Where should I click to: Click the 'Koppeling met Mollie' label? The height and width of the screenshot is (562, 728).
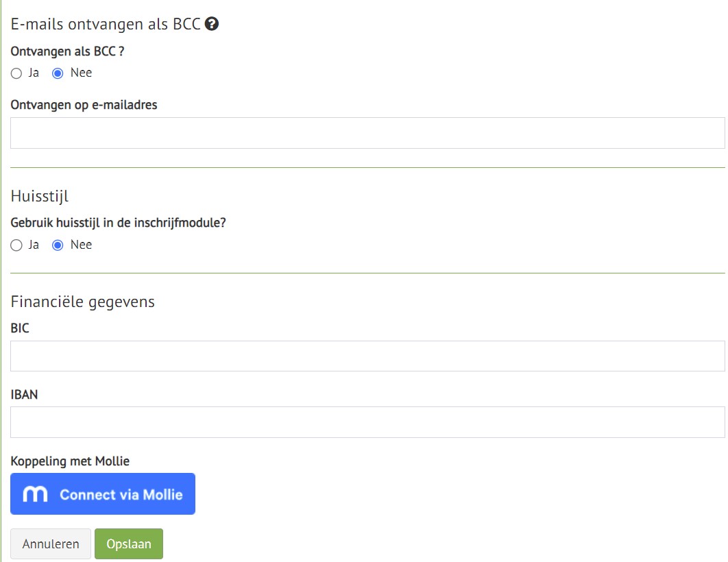(x=70, y=461)
